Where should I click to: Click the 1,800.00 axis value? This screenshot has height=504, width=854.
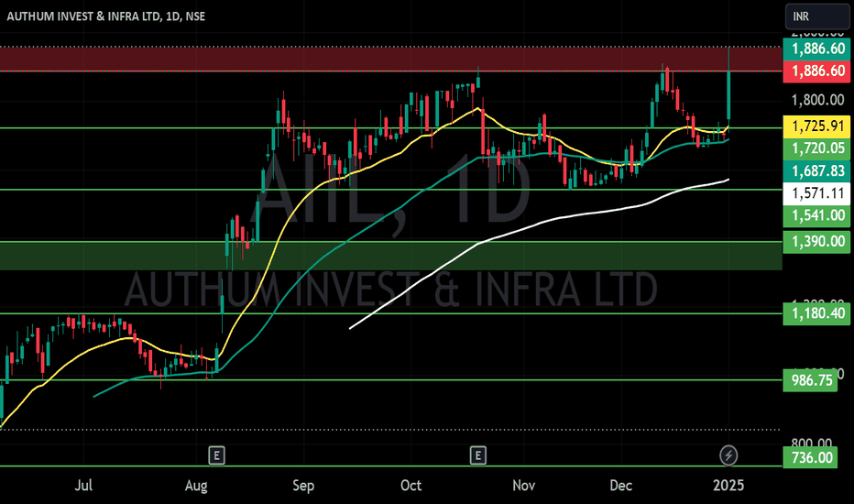[817, 100]
